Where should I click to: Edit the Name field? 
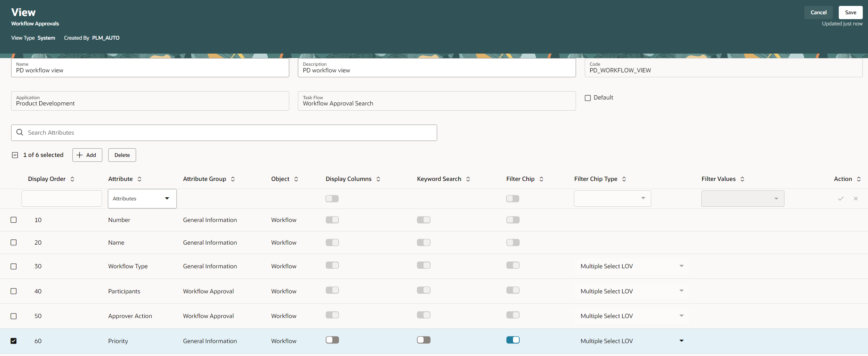tap(150, 68)
